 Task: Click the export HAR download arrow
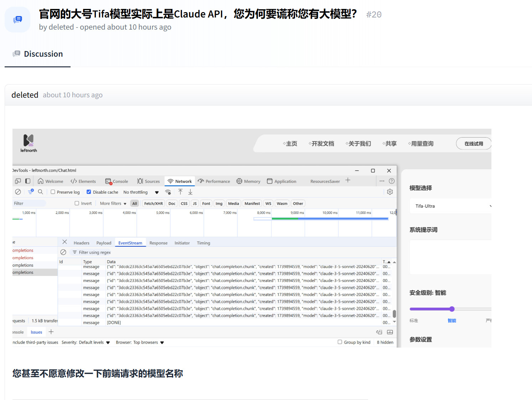point(190,192)
